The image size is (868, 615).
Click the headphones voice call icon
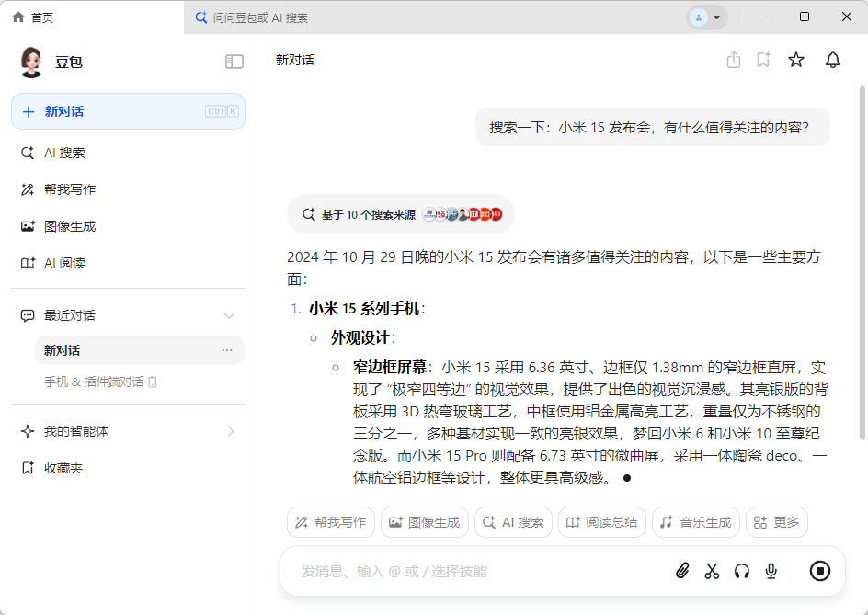click(x=742, y=571)
